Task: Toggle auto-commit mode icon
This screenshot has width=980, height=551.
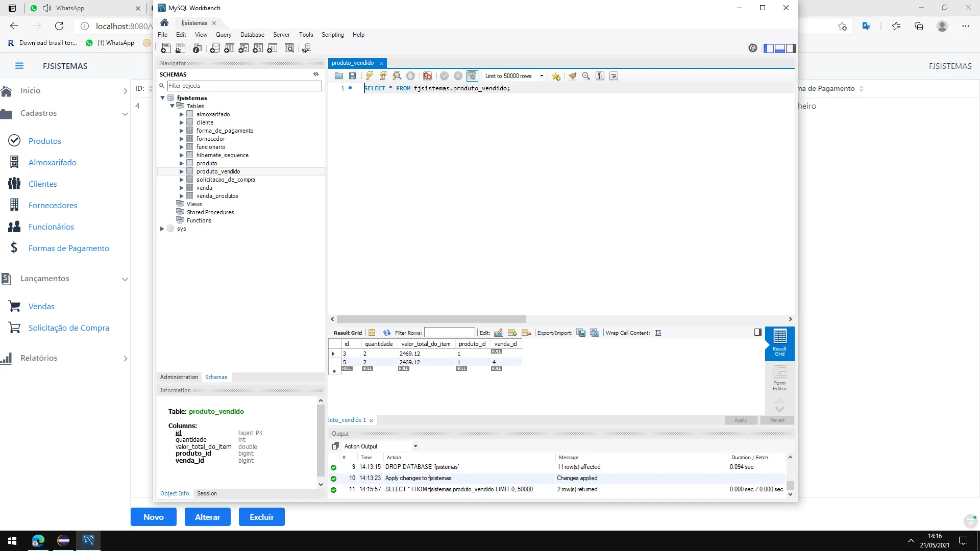Action: pyautogui.click(x=472, y=76)
